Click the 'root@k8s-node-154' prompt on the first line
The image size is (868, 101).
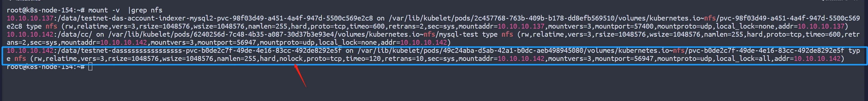pyautogui.click(x=40, y=10)
